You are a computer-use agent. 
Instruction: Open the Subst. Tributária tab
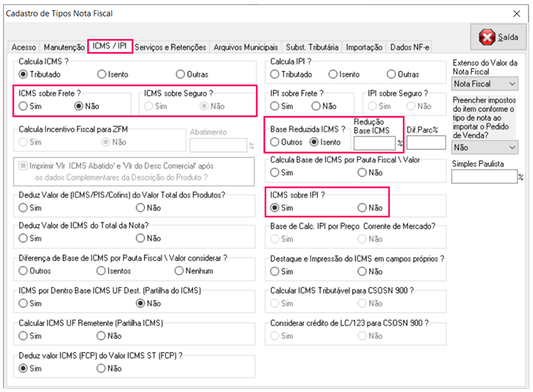[312, 47]
